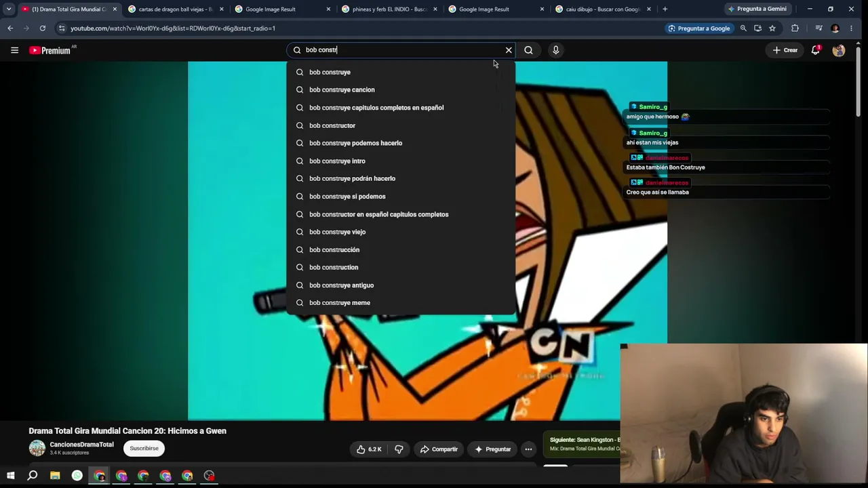Subscribe using the Suscribirse button
Image resolution: width=868 pixels, height=488 pixels.
pyautogui.click(x=144, y=449)
